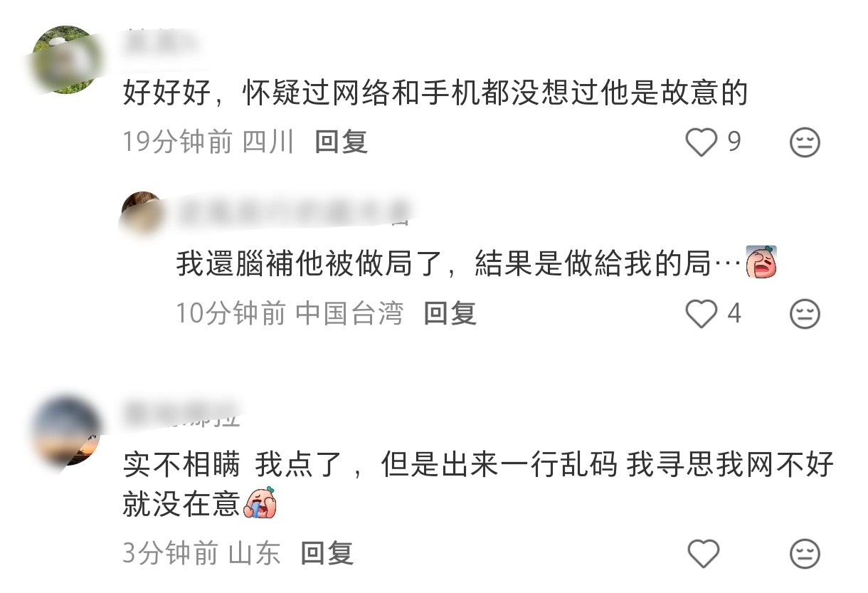Open first commenter's avatar profile
Viewport: 868px width, 593px height.
tap(65, 60)
